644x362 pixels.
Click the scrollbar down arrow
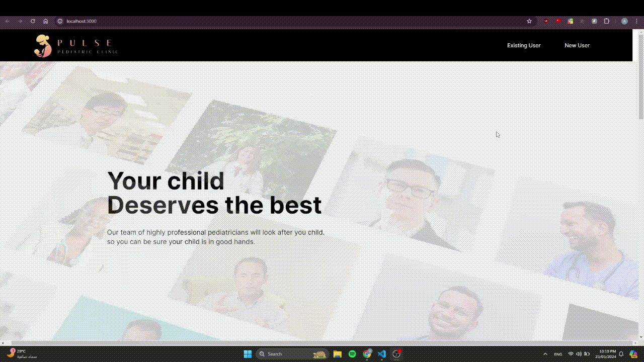[x=641, y=337]
